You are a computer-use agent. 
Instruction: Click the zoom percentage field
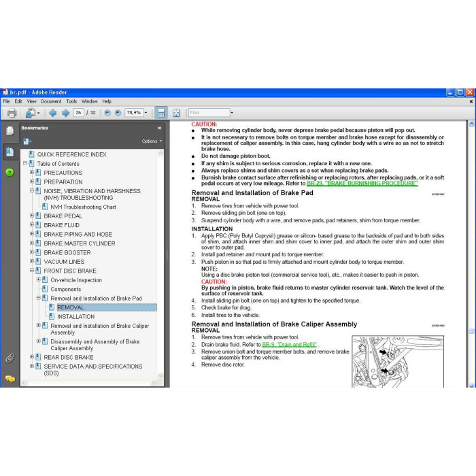click(x=133, y=113)
